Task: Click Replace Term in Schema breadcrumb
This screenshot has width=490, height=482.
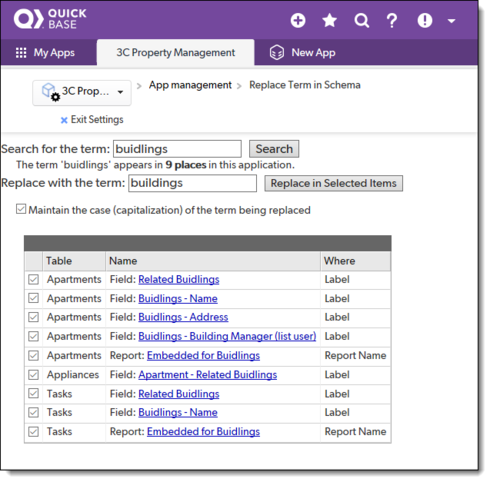Action: pyautogui.click(x=305, y=85)
